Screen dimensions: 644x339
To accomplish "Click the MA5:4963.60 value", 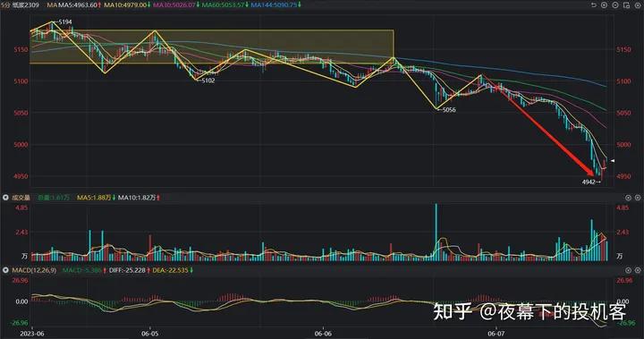I will point(78,5).
